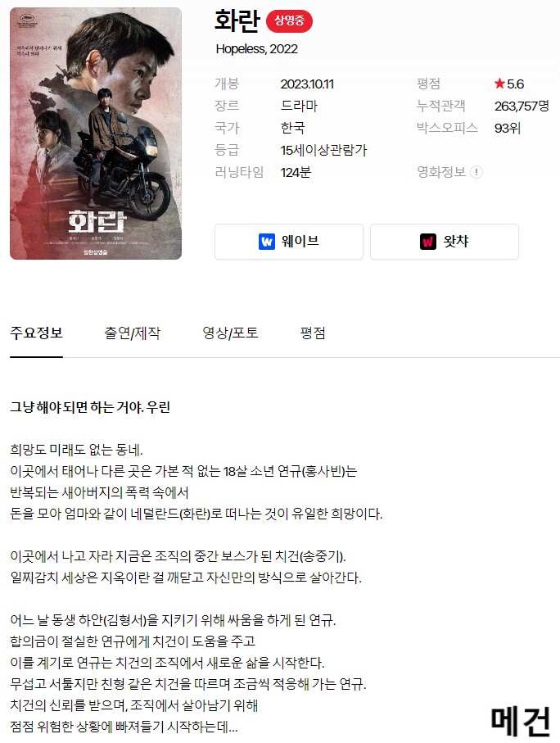This screenshot has width=560, height=743.
Task: Click the 263,757명 audience count
Action: (522, 106)
